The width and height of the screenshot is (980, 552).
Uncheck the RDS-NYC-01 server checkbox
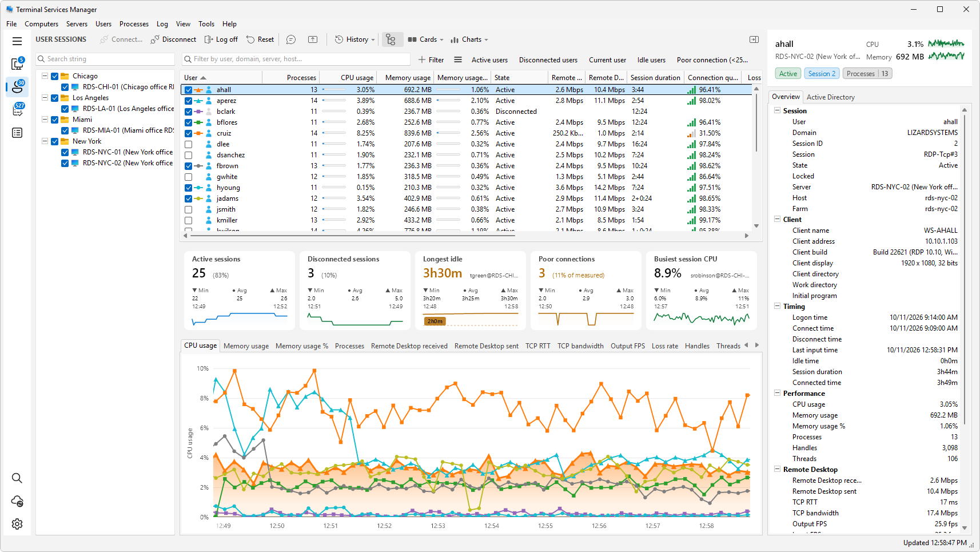[65, 152]
